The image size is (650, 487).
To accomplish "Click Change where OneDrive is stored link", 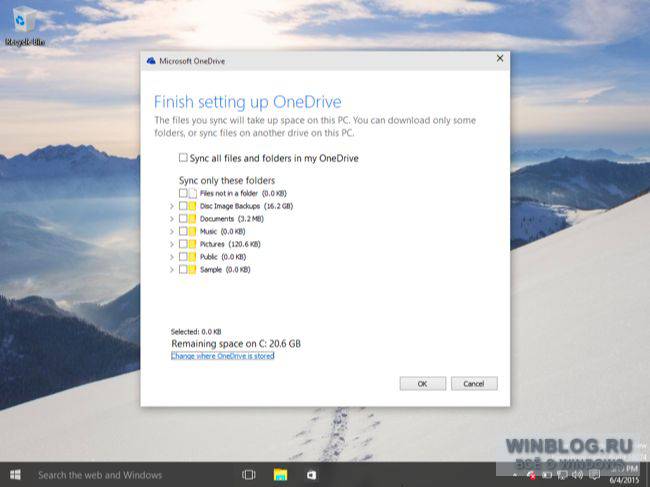I will point(223,356).
